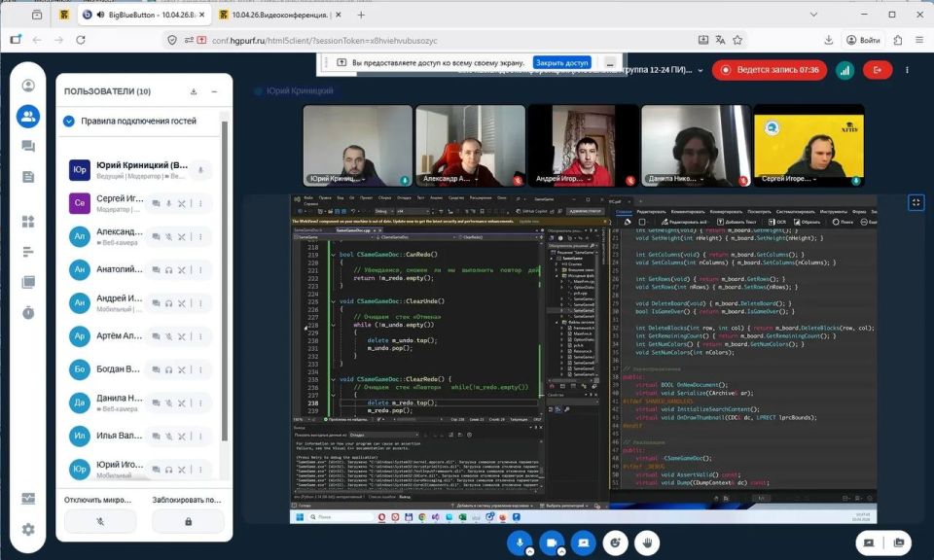Mute your microphone
The height and width of the screenshot is (560, 934).
pos(519,542)
